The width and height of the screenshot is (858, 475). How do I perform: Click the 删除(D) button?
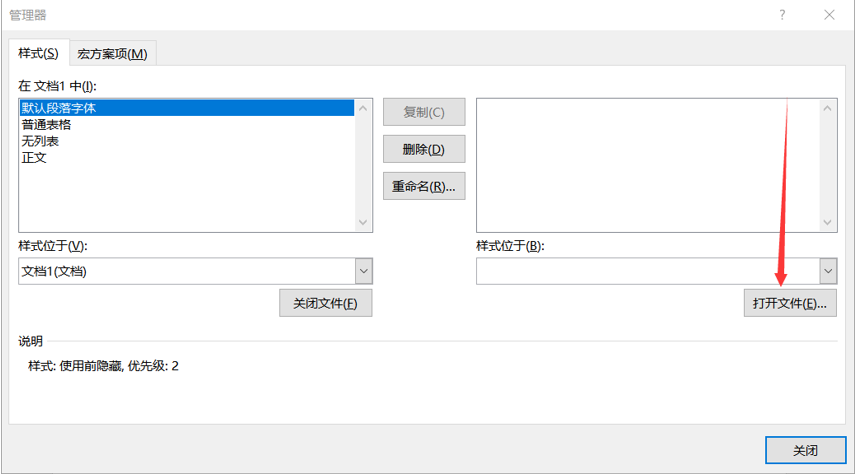tap(424, 149)
